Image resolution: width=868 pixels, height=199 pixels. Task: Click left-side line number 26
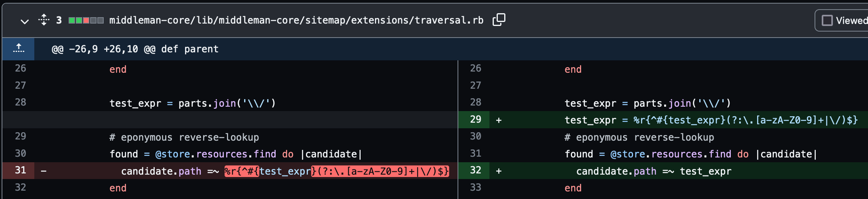[x=20, y=68]
